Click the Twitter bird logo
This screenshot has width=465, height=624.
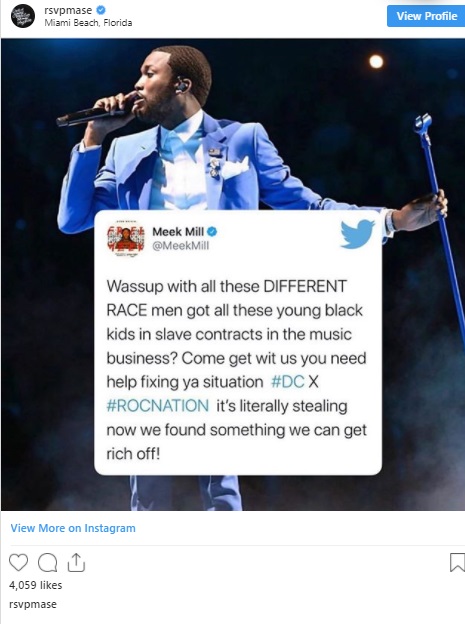tap(357, 234)
